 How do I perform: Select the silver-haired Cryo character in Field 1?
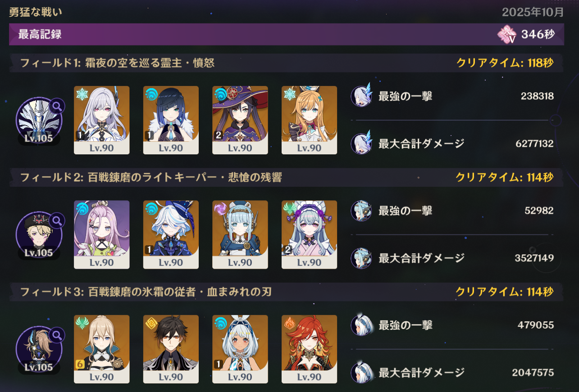click(x=102, y=120)
